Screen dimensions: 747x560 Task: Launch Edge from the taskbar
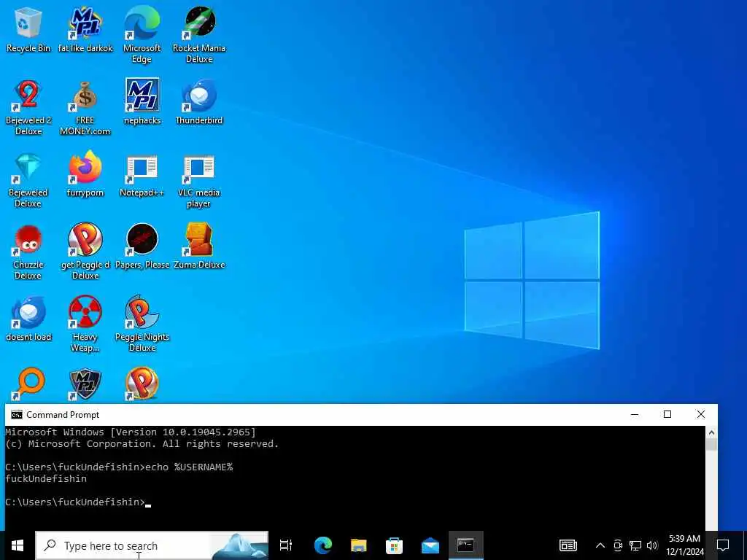[323, 545]
